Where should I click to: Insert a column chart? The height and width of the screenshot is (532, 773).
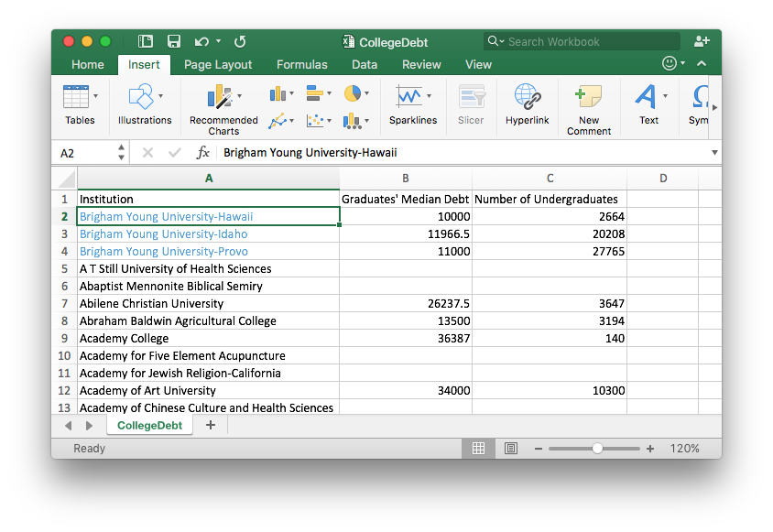tap(278, 93)
